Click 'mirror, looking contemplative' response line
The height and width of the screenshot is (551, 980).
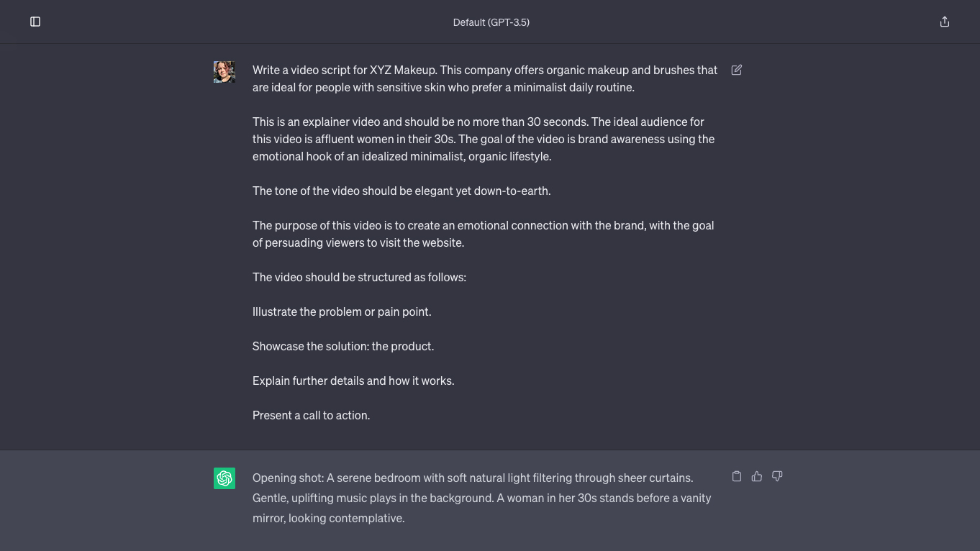click(329, 518)
